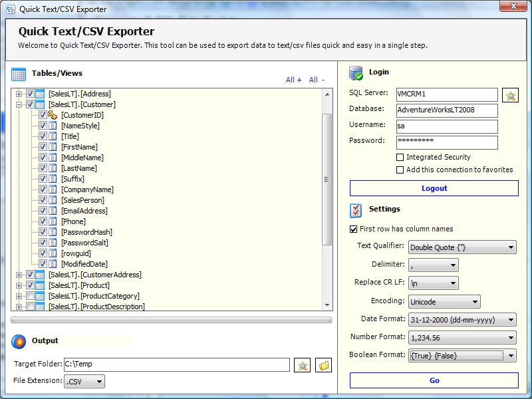Click the key icon beside [CustomerID]
This screenshot has height=399, width=532.
coord(53,115)
